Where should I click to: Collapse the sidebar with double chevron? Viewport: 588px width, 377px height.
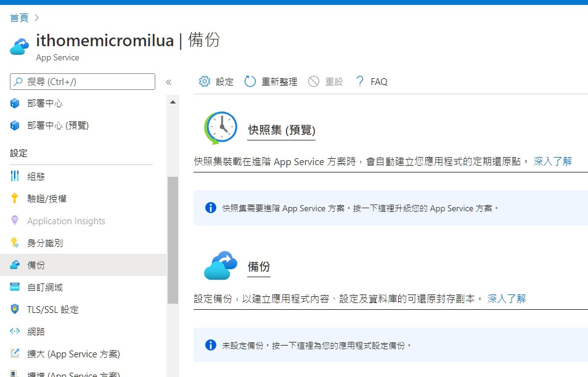[169, 82]
